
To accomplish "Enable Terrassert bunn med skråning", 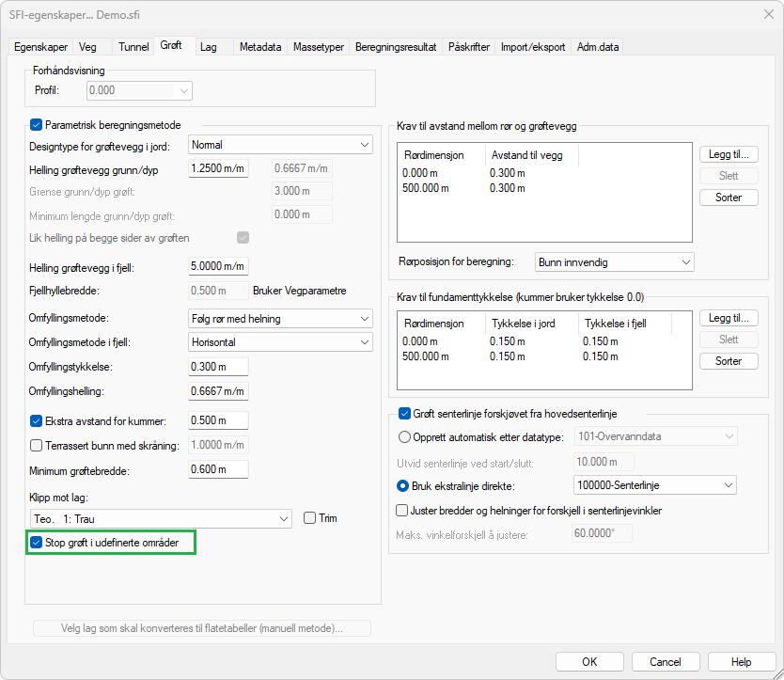I will [x=38, y=446].
